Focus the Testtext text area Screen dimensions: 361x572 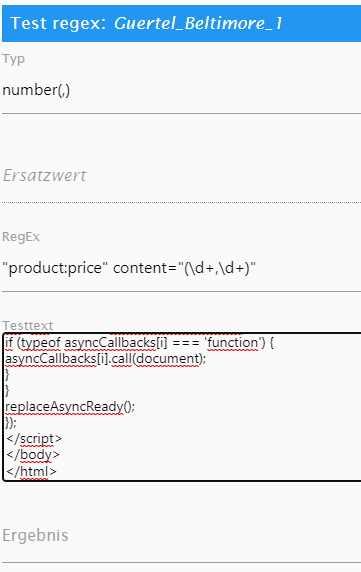182,407
